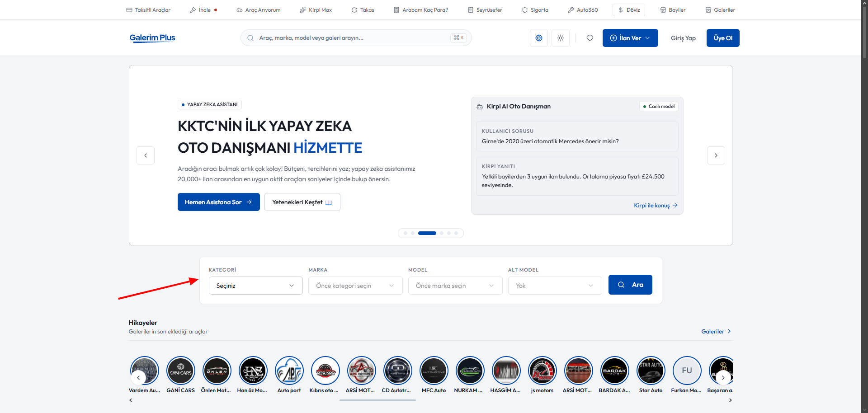
Task: Open the Döviz currency selector
Action: coord(629,10)
